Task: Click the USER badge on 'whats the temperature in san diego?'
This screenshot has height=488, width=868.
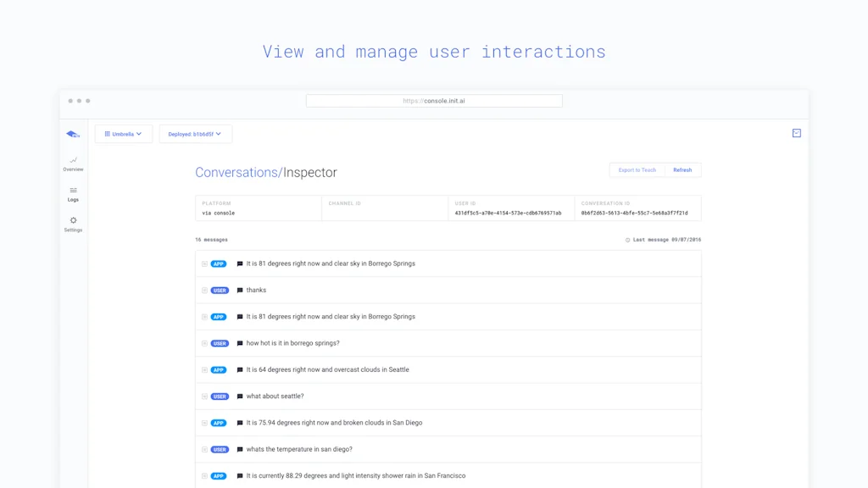Action: (218, 449)
